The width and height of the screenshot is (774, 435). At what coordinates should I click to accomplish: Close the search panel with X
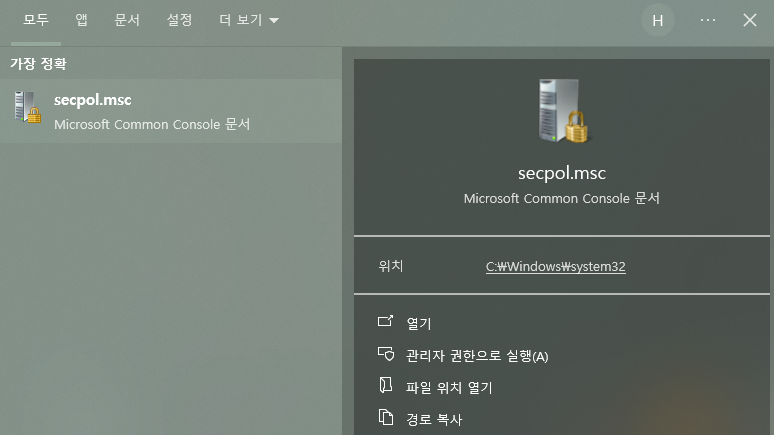point(750,20)
